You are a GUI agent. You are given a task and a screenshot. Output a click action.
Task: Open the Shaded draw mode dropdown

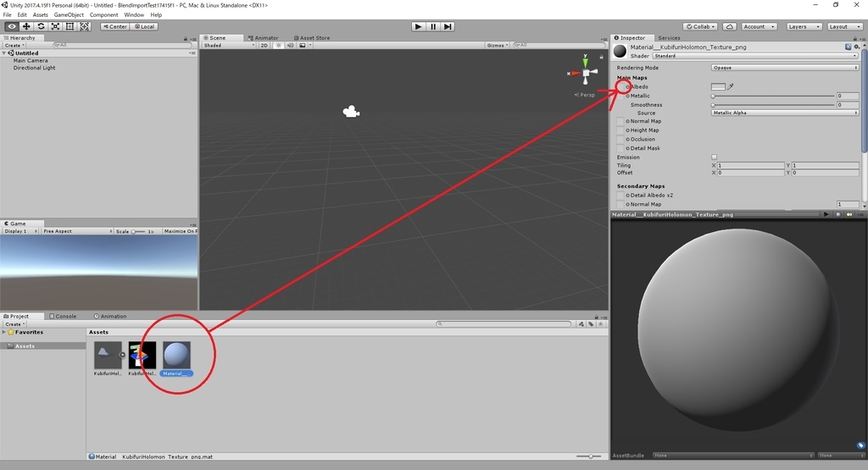(x=229, y=46)
